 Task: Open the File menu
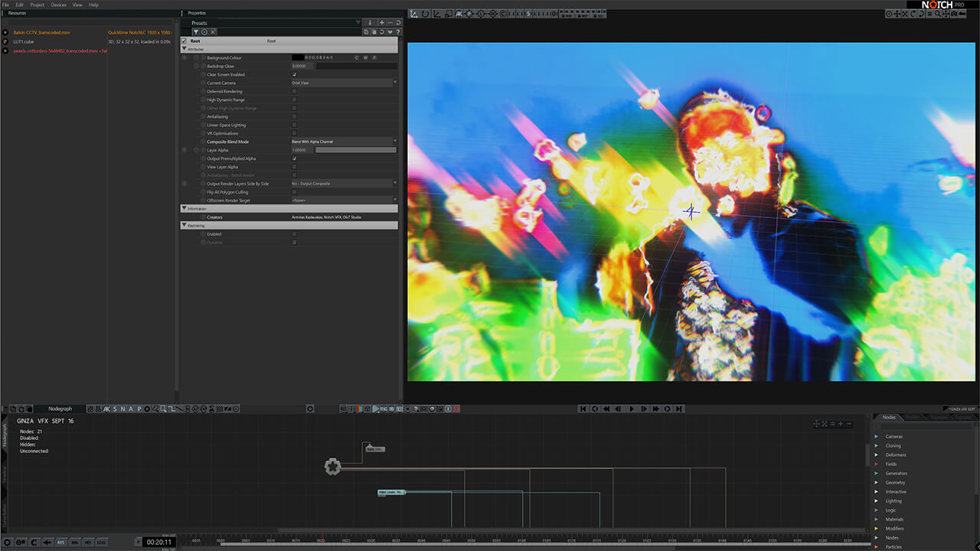[5, 5]
